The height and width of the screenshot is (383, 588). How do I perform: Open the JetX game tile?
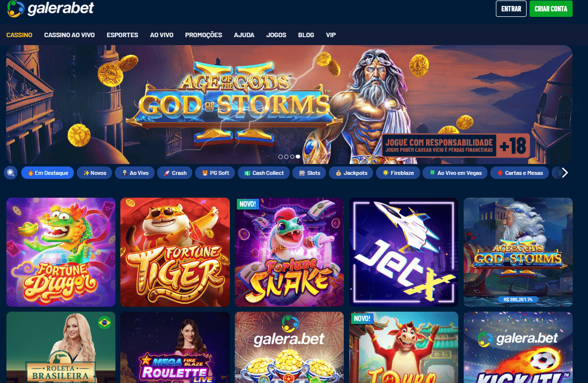click(404, 252)
